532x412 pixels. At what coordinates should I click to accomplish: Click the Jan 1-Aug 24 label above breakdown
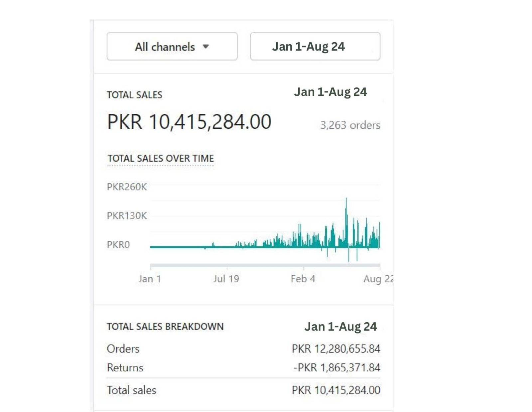340,327
